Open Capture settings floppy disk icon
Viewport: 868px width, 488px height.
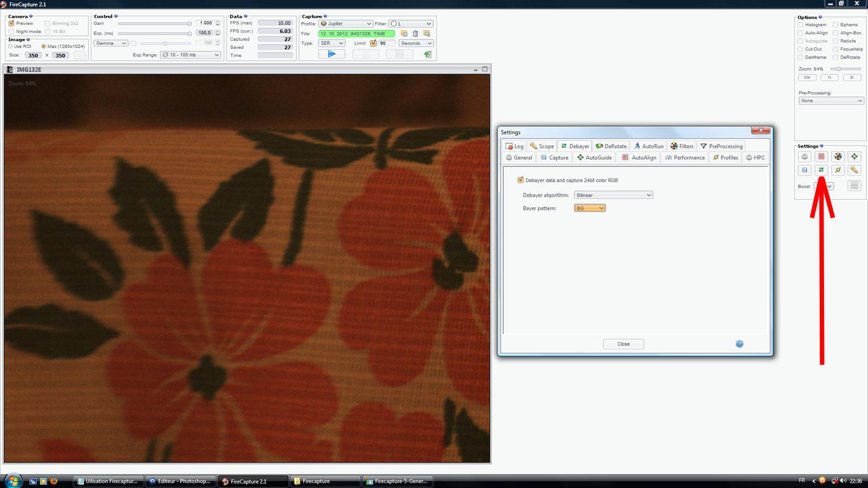click(x=805, y=170)
